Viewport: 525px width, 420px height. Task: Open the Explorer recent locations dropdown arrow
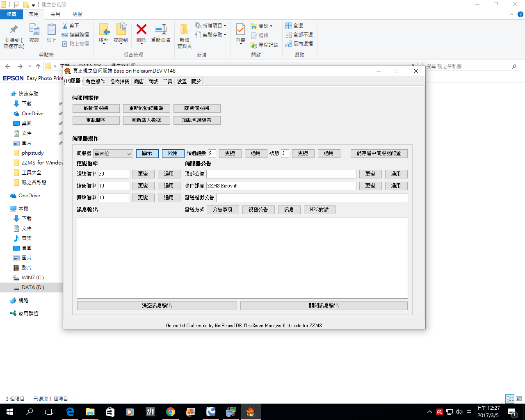pyautogui.click(x=30, y=66)
